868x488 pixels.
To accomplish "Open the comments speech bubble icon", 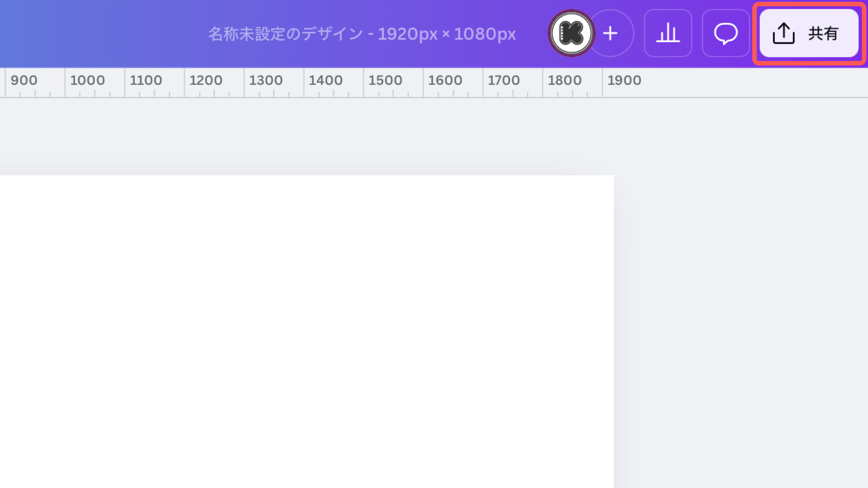I will 726,33.
